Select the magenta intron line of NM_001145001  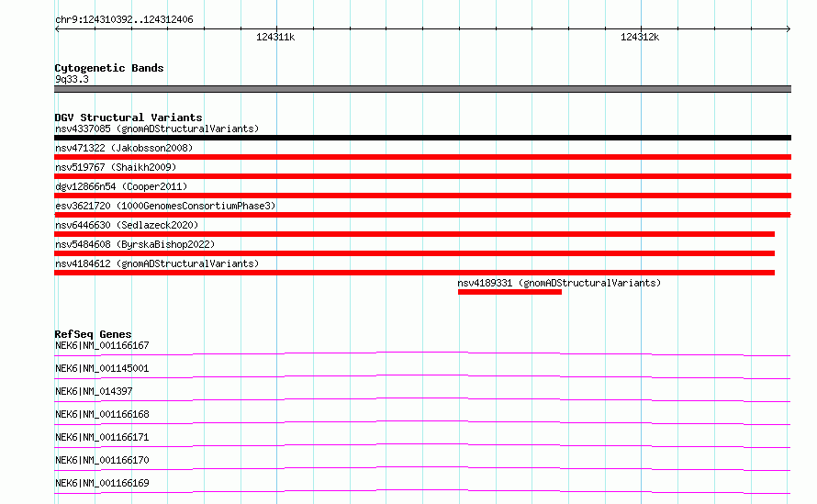click(x=422, y=376)
